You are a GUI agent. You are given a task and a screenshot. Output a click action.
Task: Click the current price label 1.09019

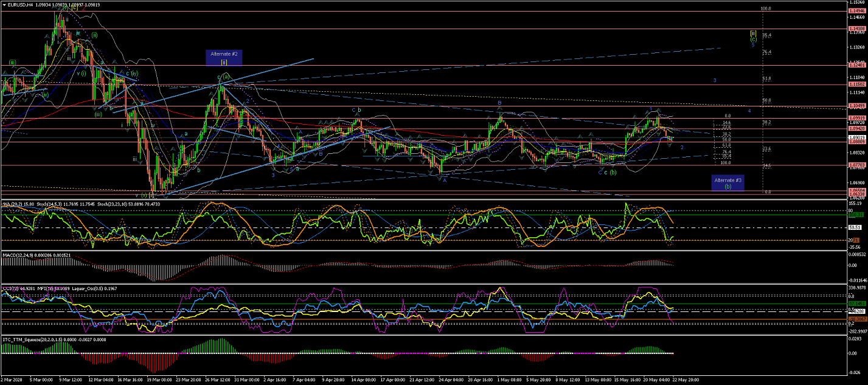(x=858, y=138)
